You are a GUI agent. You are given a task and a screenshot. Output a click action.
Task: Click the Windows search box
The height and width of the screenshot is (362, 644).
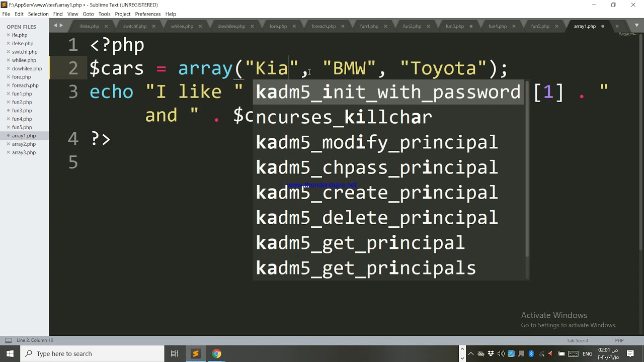click(x=92, y=353)
